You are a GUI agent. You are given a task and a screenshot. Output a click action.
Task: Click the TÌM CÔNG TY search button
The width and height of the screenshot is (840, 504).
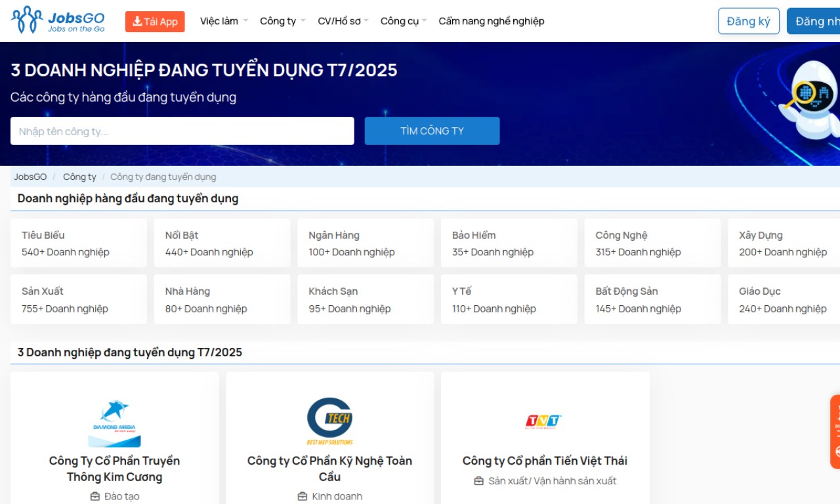[x=432, y=131]
